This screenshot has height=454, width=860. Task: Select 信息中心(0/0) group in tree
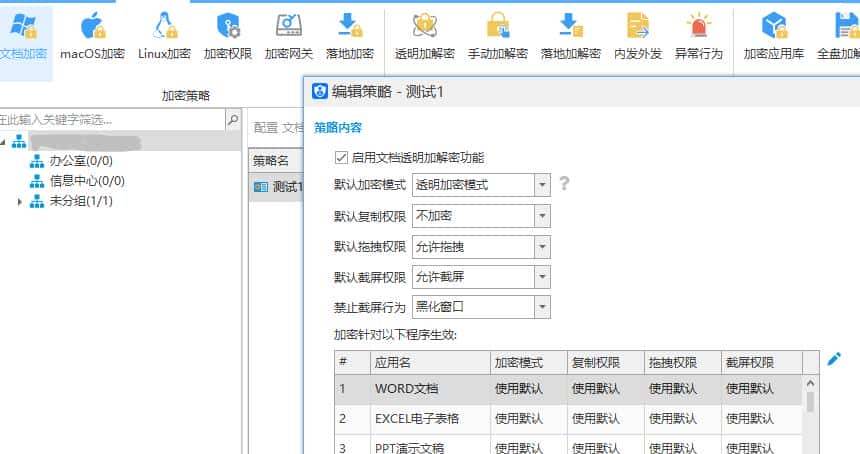(x=87, y=180)
